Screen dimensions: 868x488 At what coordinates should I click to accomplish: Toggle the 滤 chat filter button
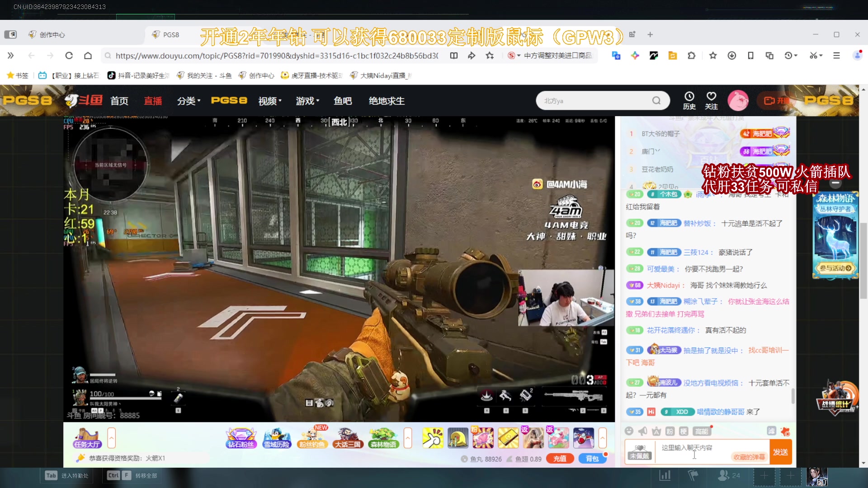pos(771,431)
